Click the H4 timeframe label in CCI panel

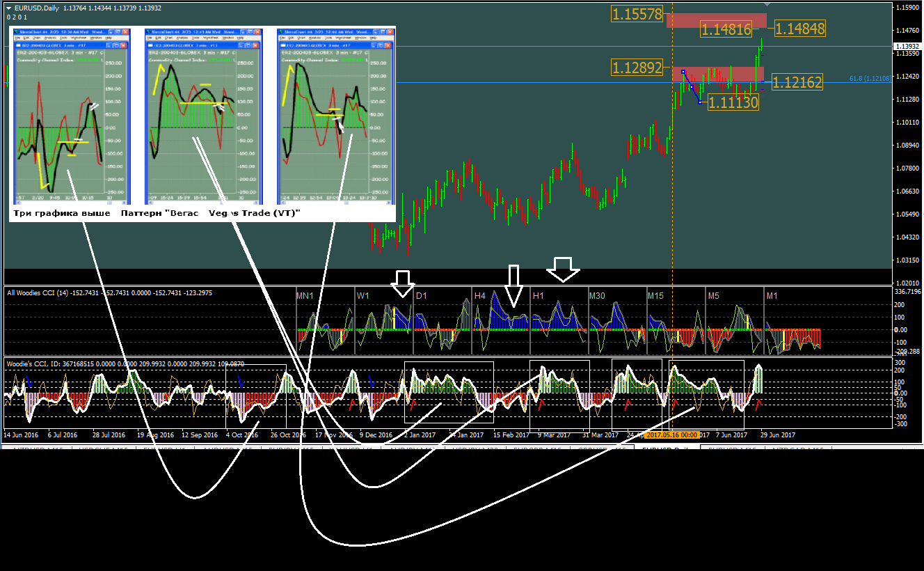[x=480, y=296]
